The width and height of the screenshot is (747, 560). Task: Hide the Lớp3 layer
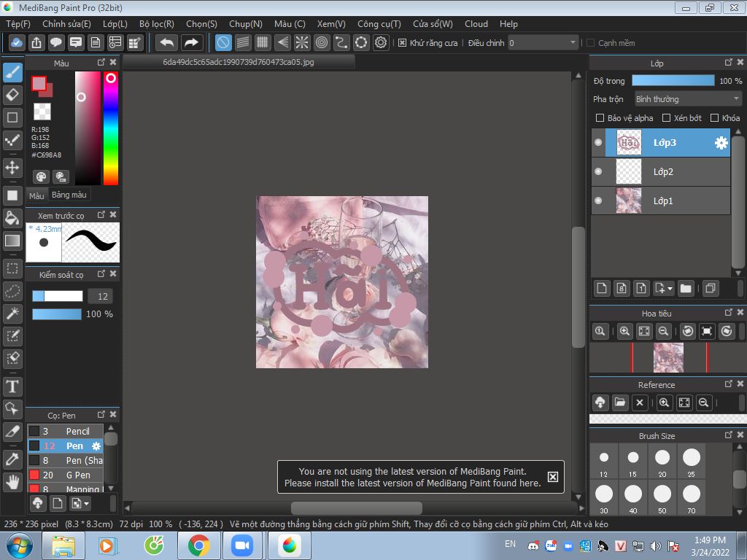(598, 142)
